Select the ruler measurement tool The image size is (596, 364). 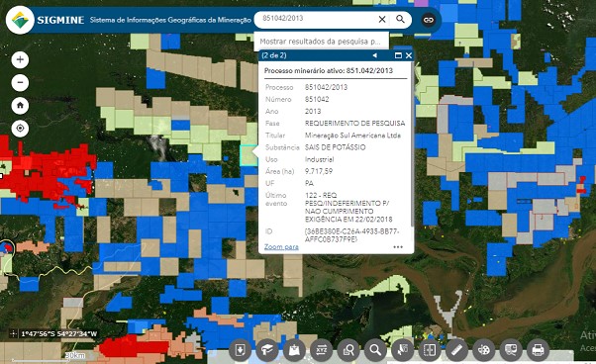(x=456, y=349)
